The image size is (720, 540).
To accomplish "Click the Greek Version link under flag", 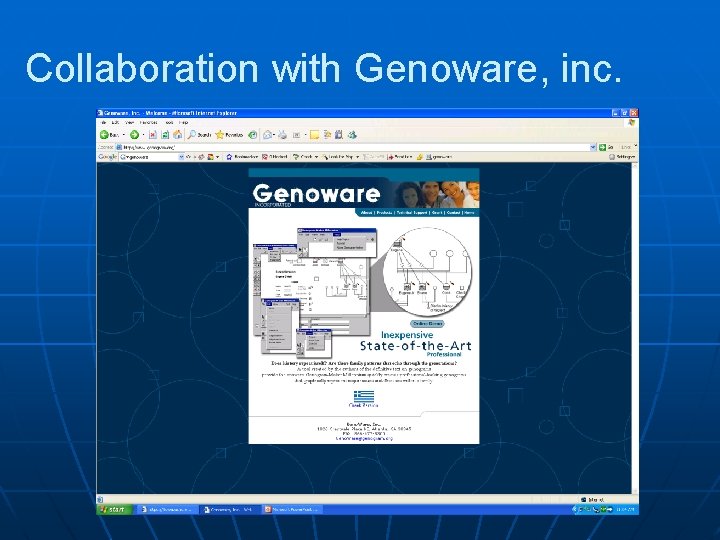I will 364,405.
